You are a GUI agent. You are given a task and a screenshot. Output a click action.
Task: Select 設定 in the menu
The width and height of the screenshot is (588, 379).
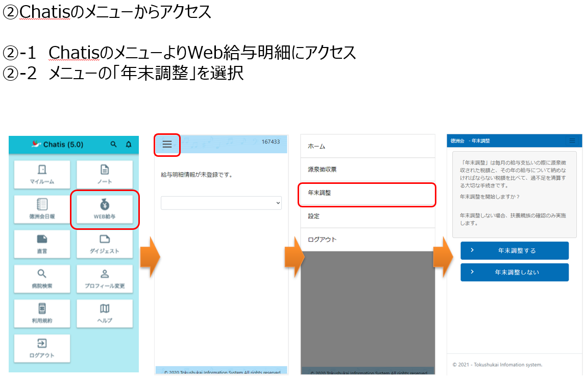point(367,216)
